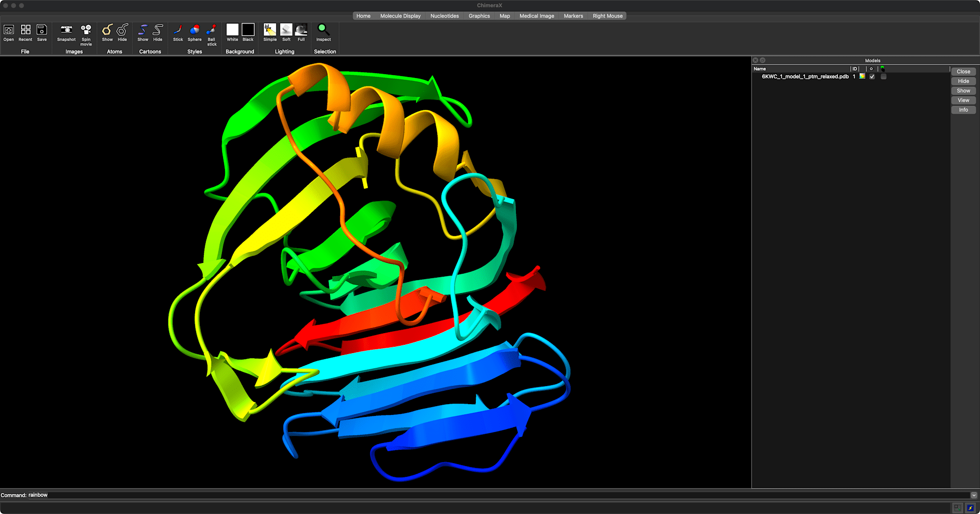Click the Inspect selection magnifier icon
The image size is (980, 514).
click(x=323, y=30)
